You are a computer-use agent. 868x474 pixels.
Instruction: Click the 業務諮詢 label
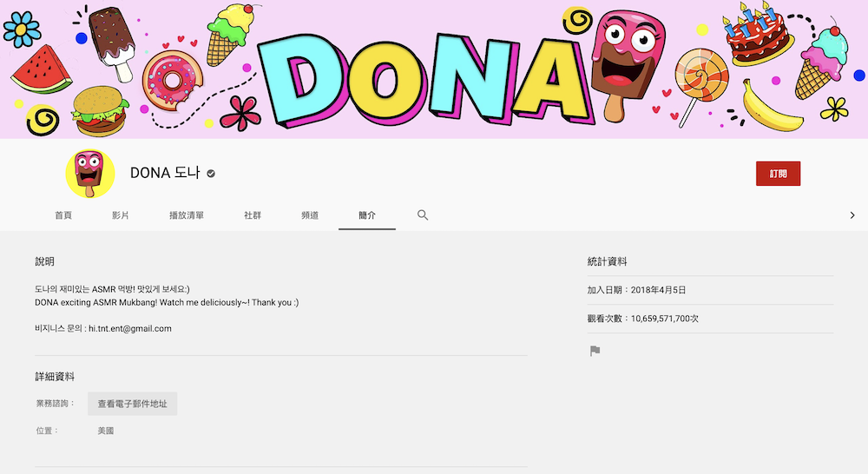click(x=56, y=404)
